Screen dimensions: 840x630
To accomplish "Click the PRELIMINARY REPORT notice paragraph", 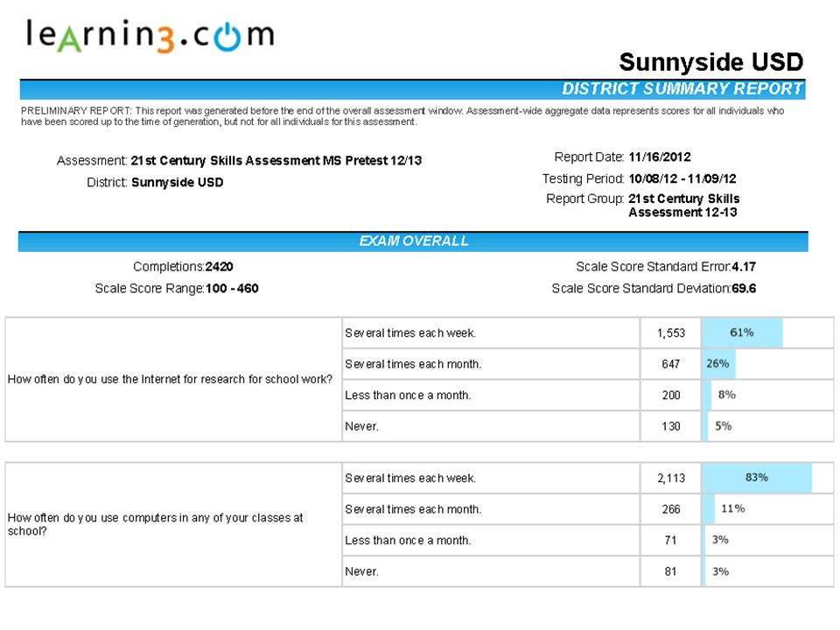I will [402, 116].
